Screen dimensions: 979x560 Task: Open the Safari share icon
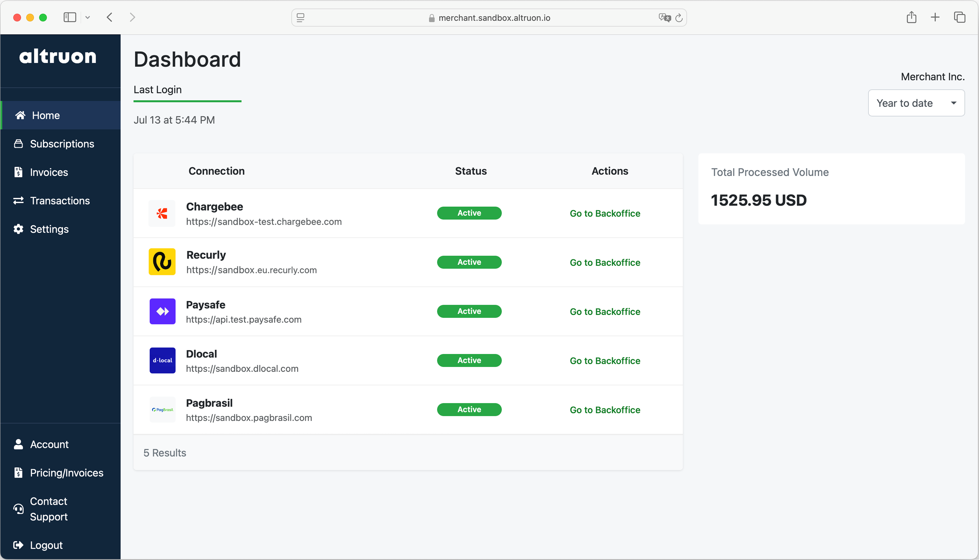pos(911,17)
